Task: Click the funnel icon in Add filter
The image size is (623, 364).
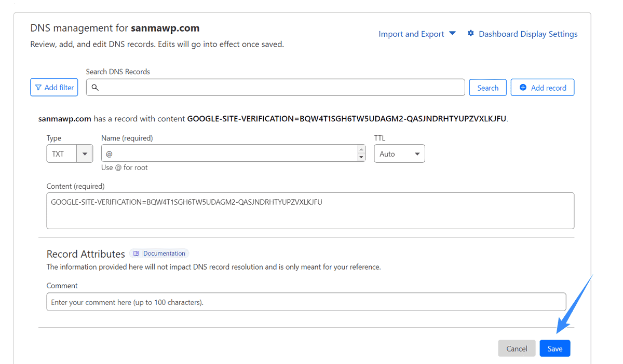Action: coord(38,88)
